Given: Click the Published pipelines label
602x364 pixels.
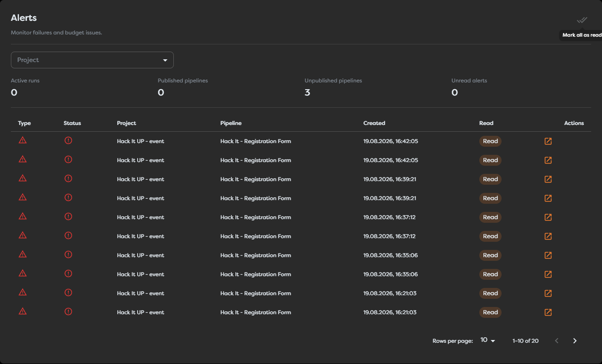Looking at the screenshot, I should coord(183,81).
